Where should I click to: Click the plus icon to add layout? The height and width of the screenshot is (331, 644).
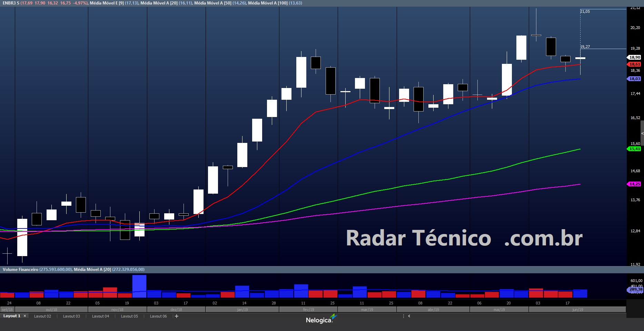(177, 316)
